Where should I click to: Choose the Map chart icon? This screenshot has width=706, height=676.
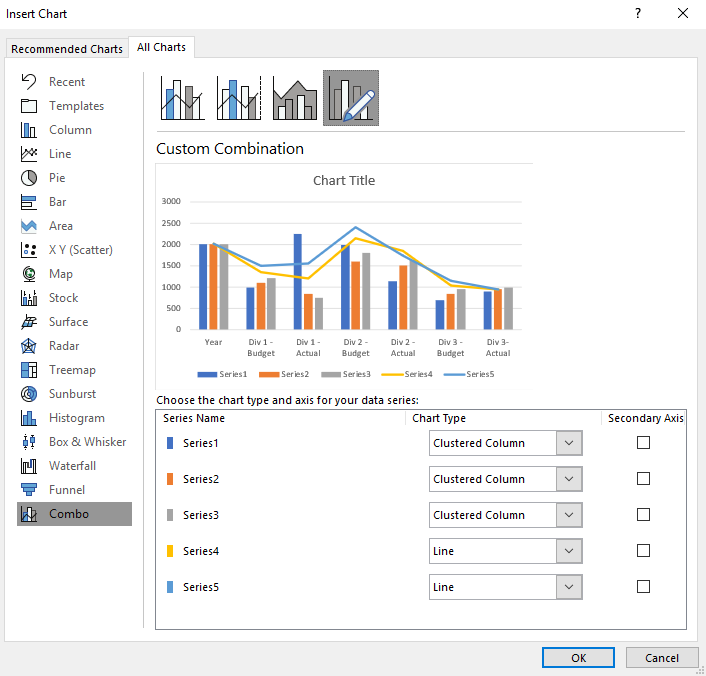point(29,274)
